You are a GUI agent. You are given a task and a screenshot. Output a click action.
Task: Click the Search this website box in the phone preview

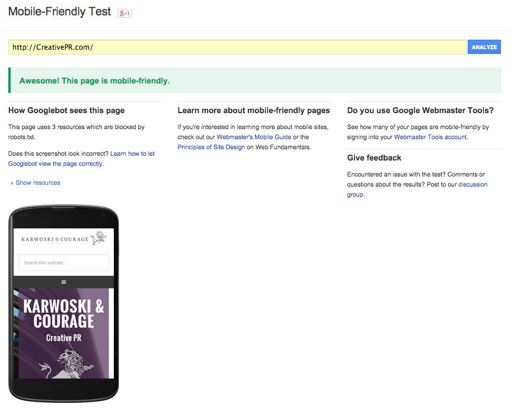coord(64,262)
